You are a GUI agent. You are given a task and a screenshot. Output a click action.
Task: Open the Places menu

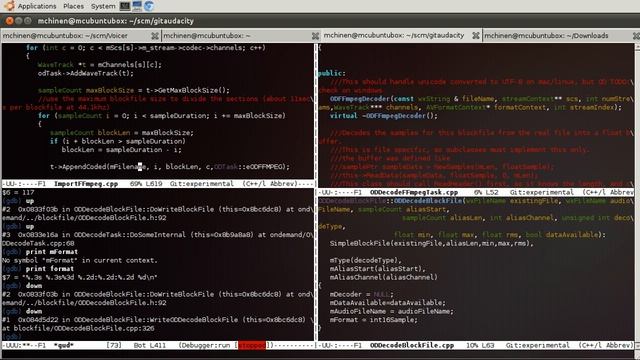tap(73, 6)
